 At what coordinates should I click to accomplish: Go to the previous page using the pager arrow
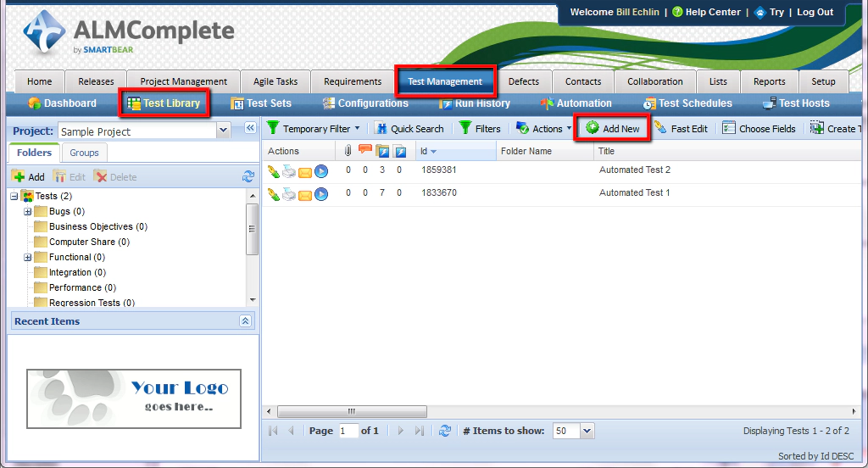(x=292, y=431)
